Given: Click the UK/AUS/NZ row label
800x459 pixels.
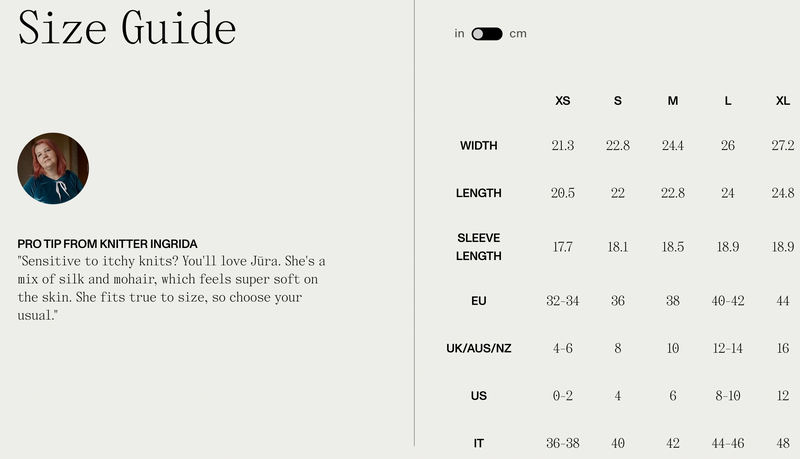Looking at the screenshot, I should pos(479,348).
